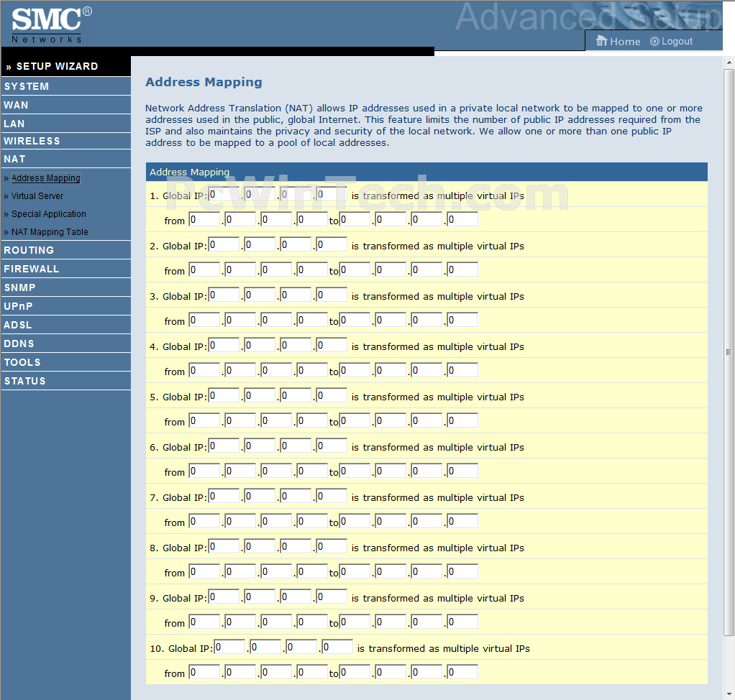This screenshot has width=735, height=700.
Task: Click the Home link text
Action: (x=625, y=41)
